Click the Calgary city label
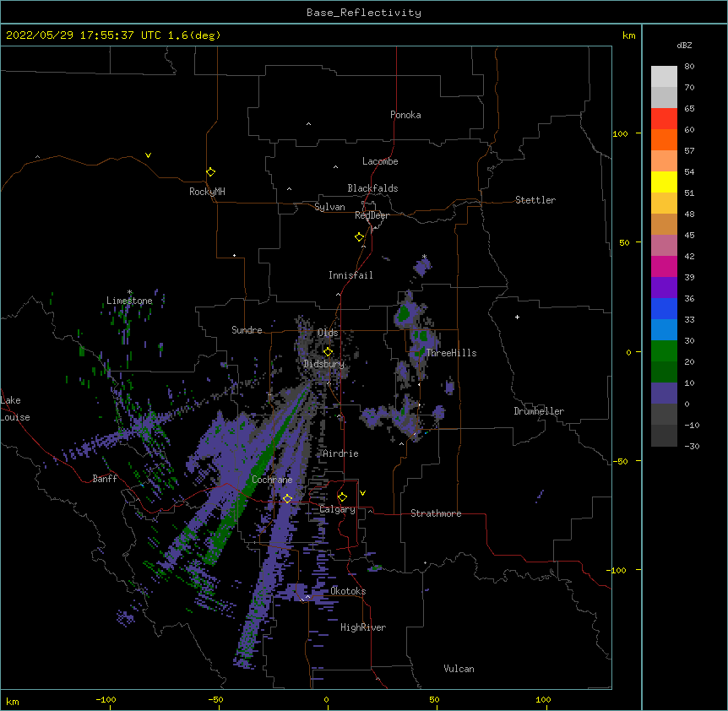 337,509
